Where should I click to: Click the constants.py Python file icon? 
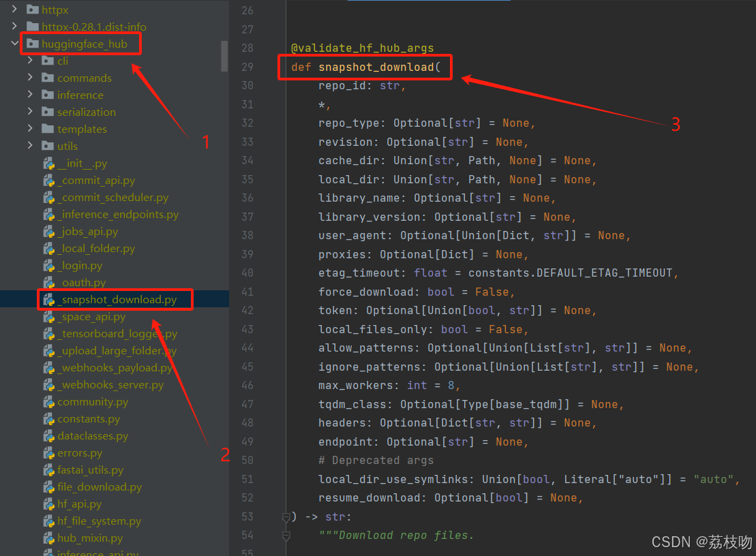click(x=48, y=419)
